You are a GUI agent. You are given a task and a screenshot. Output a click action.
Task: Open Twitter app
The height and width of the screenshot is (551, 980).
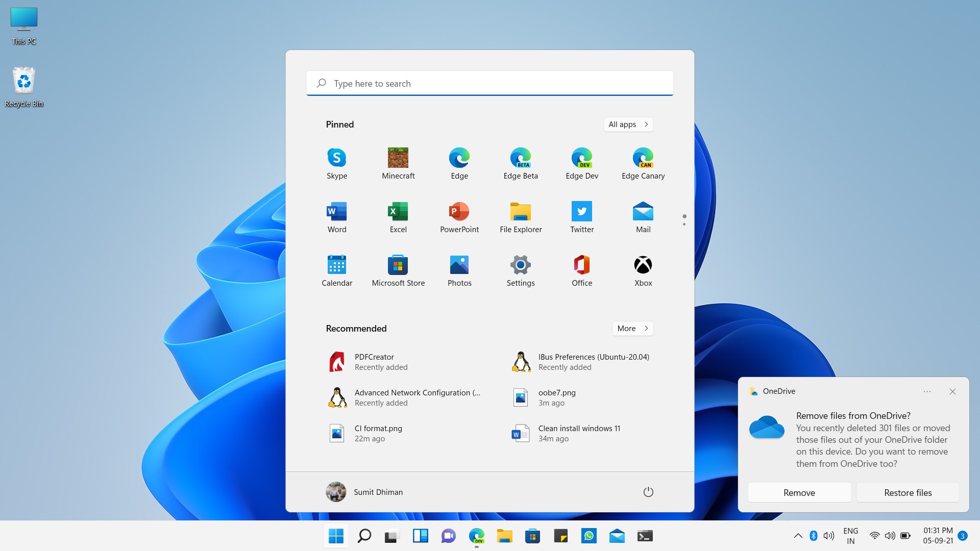click(581, 211)
